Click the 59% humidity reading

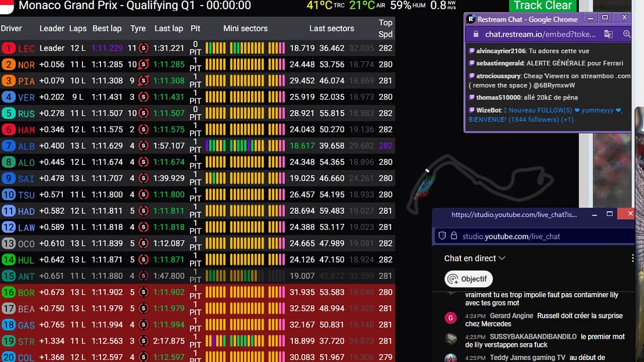tap(408, 6)
